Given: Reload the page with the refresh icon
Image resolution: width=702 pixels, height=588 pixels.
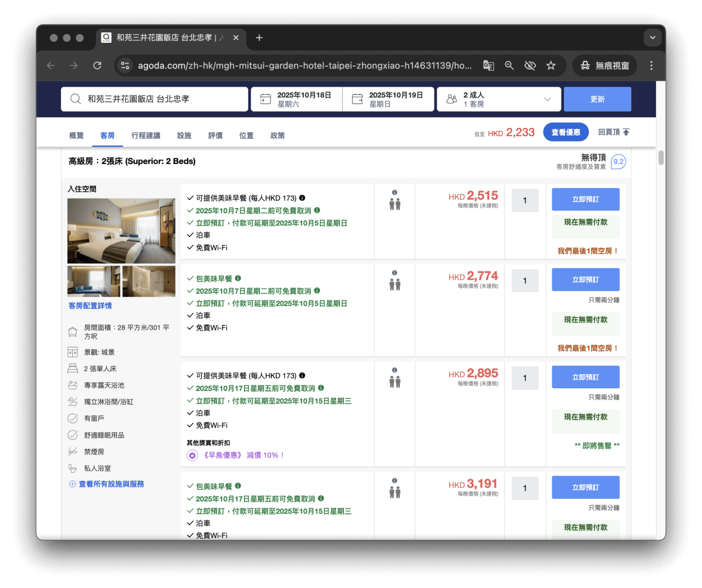Looking at the screenshot, I should click(97, 65).
